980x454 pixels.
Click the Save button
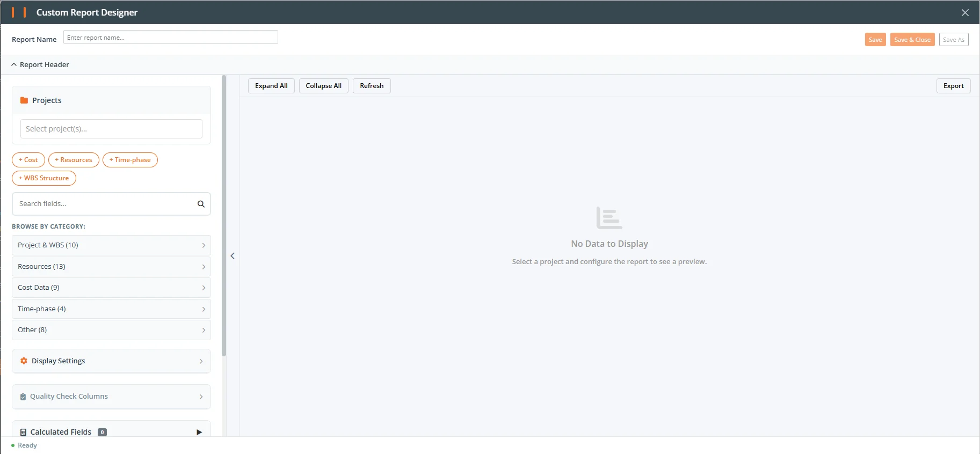pos(875,40)
